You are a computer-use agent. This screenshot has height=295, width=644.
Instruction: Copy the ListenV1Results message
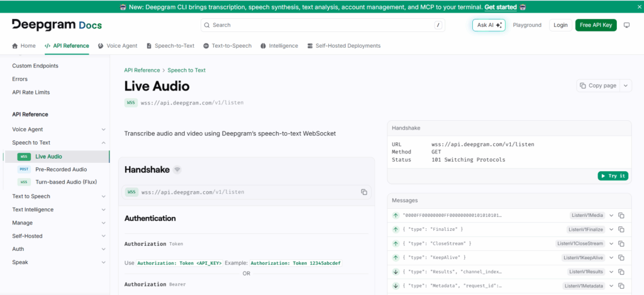[621, 272]
